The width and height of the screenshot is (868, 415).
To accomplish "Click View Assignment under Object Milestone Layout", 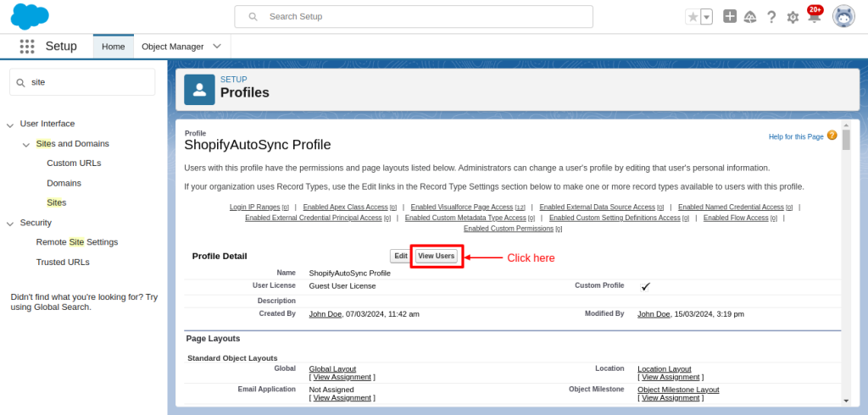I will coord(671,398).
